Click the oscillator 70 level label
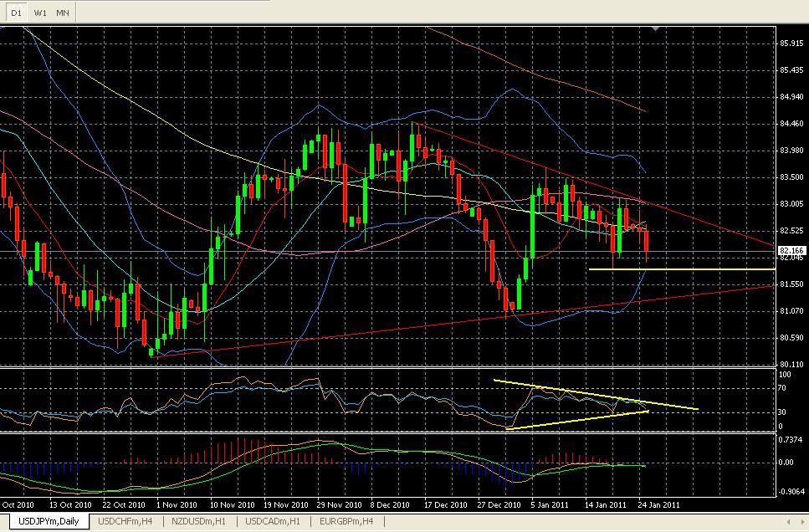 (x=782, y=388)
